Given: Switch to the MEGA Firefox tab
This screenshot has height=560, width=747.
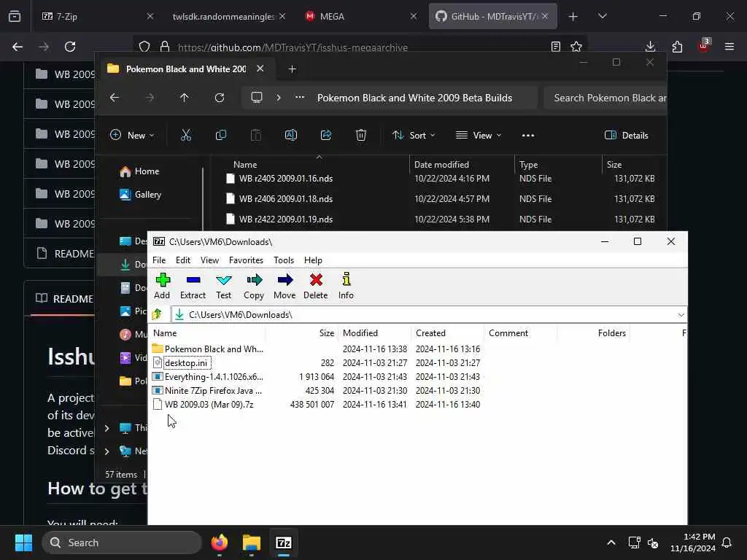Looking at the screenshot, I should click(360, 16).
